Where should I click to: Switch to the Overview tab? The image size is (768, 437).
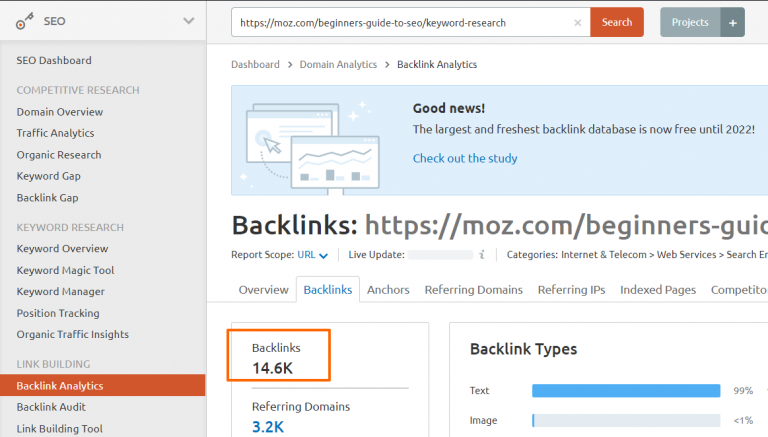coord(264,290)
